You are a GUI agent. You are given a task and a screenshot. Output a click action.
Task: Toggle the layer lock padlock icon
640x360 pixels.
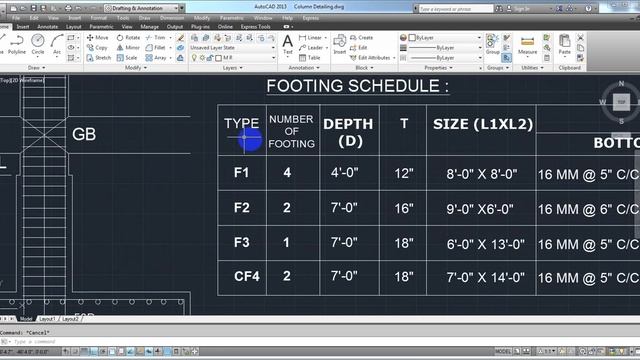[x=210, y=58]
